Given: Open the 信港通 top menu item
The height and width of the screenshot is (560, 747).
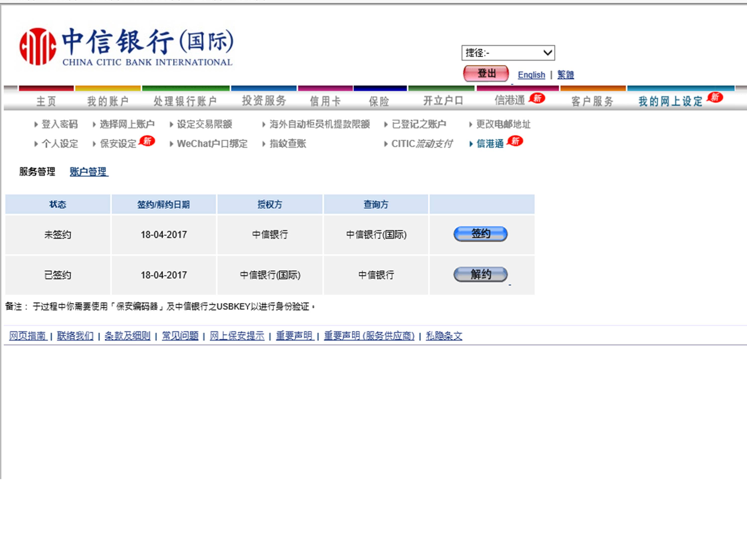Looking at the screenshot, I should (x=510, y=100).
